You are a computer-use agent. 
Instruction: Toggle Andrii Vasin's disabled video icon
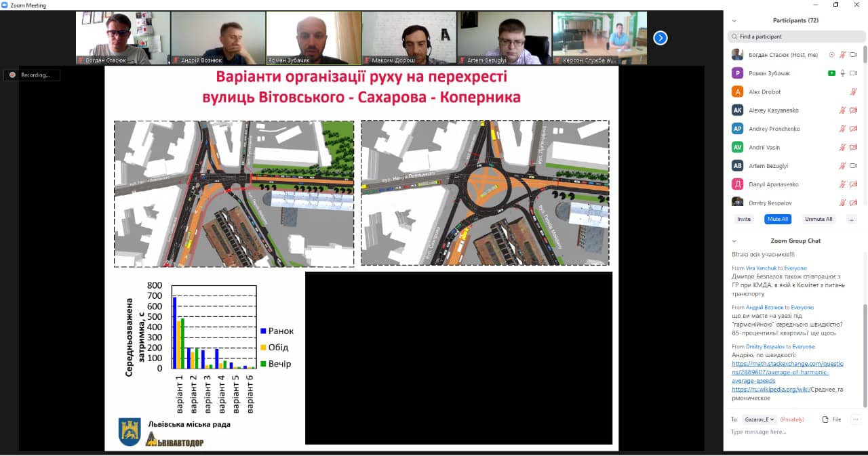[854, 148]
